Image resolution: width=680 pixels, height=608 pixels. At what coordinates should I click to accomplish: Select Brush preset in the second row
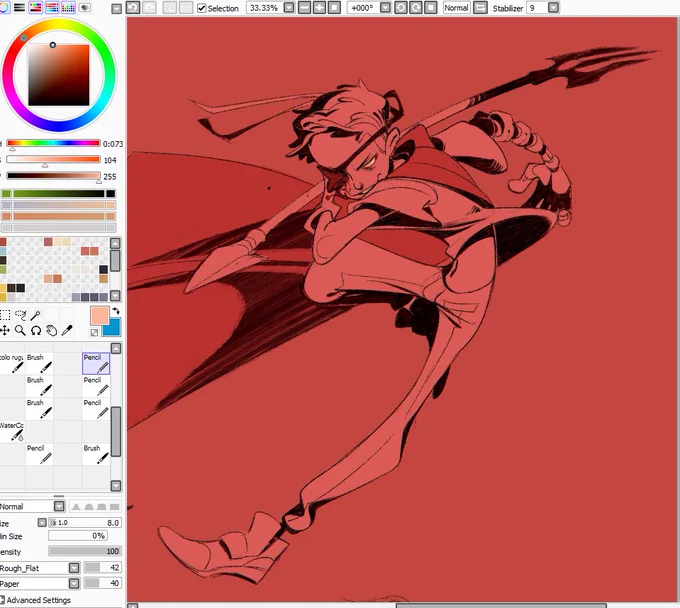tap(39, 386)
